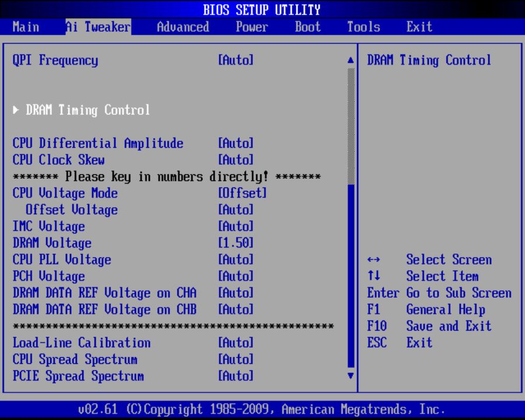The width and height of the screenshot is (525, 420).
Task: Select DRAM DATA REF Voltage on CHA label
Action: pyautogui.click(x=104, y=293)
